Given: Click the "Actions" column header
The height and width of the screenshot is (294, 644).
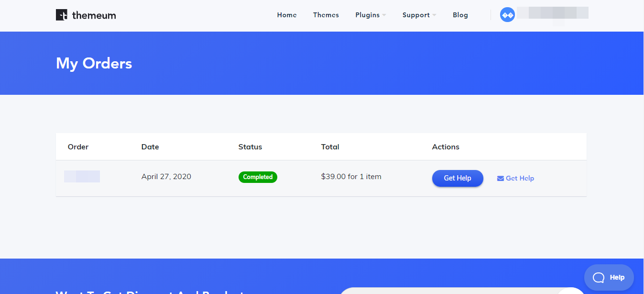Looking at the screenshot, I should 446,147.
